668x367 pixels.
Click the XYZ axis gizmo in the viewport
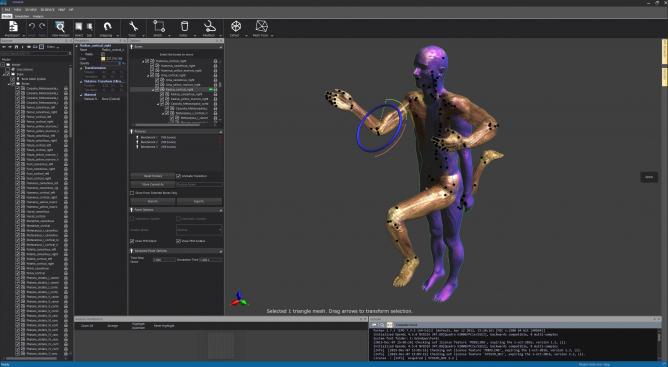point(239,298)
